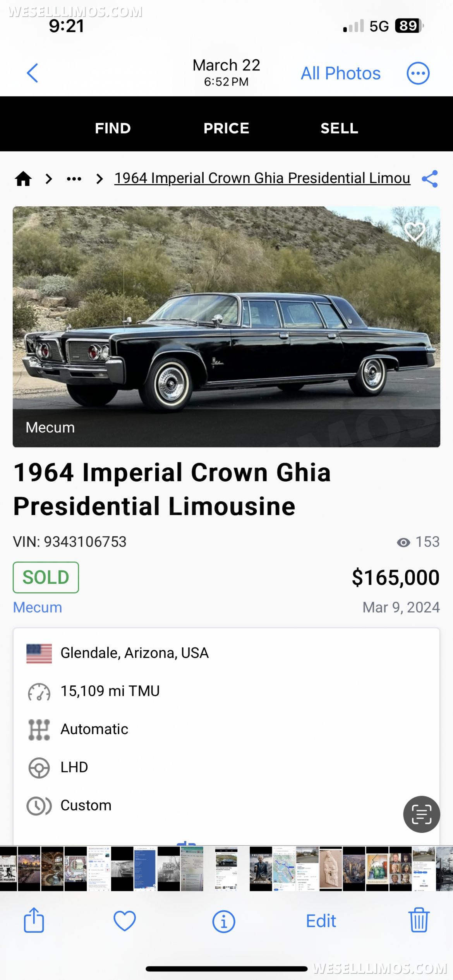Toggle Live Text detection on the screenshot
The height and width of the screenshot is (980, 453).
click(x=421, y=814)
